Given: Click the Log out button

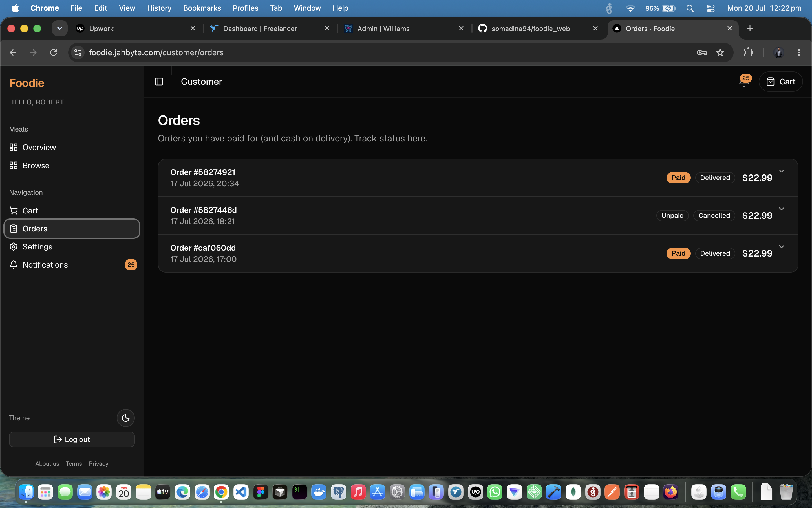Looking at the screenshot, I should [x=72, y=439].
